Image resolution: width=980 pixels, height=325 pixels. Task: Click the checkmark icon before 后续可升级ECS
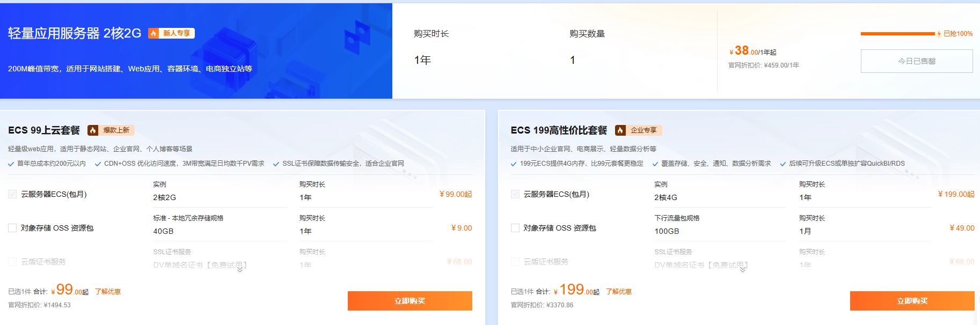coord(782,164)
